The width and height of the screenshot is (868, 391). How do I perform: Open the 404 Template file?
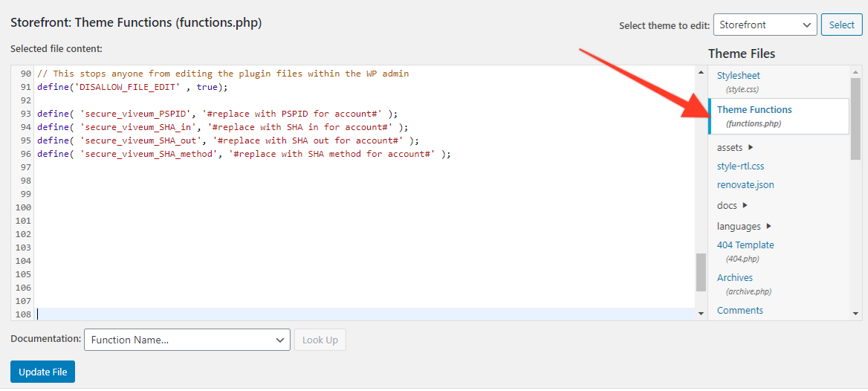click(745, 245)
